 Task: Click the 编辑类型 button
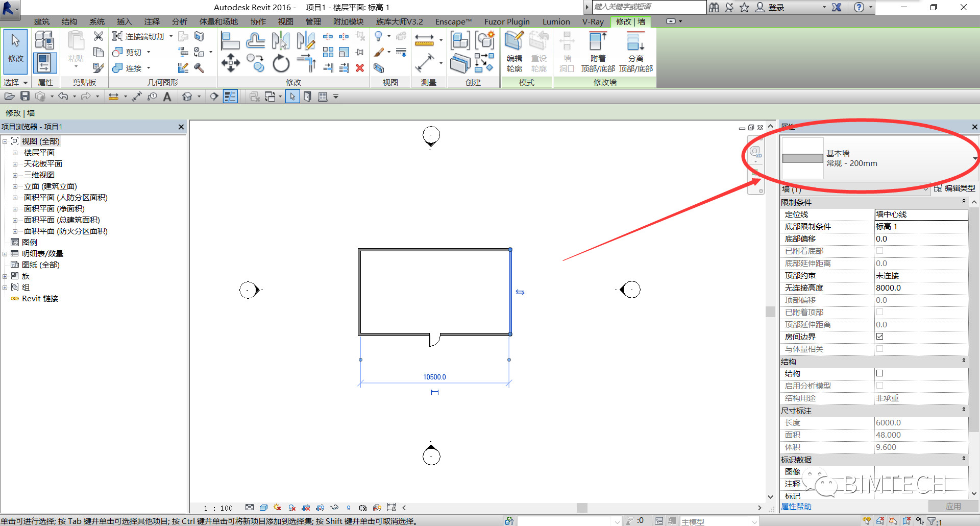954,188
